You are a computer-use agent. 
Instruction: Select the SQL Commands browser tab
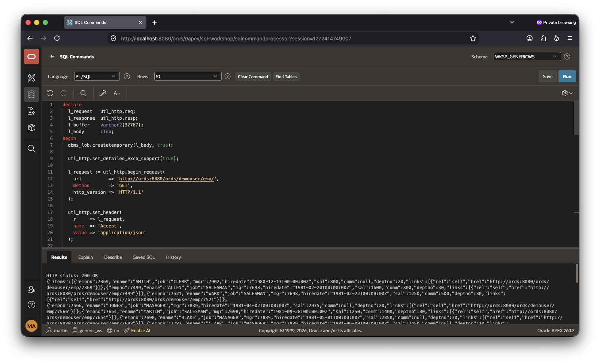105,22
